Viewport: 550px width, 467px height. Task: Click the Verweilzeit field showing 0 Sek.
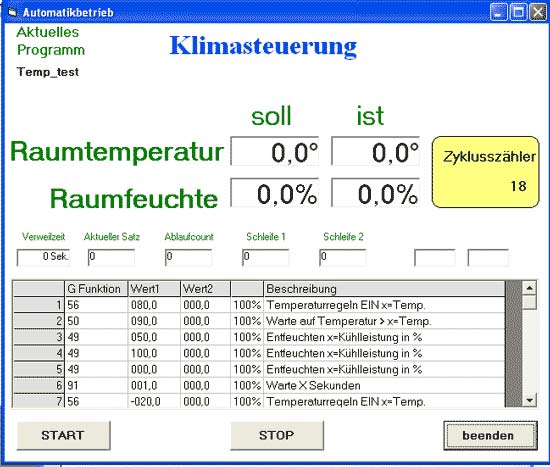[43, 257]
